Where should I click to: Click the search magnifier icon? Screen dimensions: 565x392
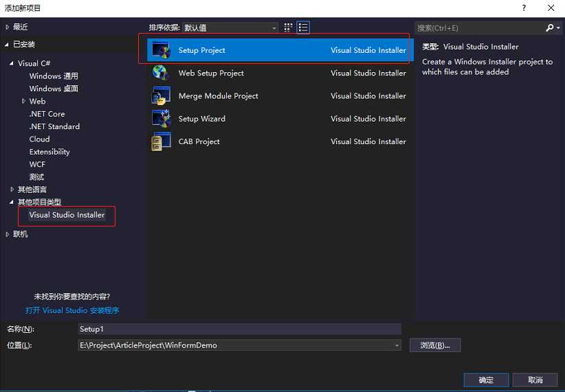pyautogui.click(x=549, y=27)
